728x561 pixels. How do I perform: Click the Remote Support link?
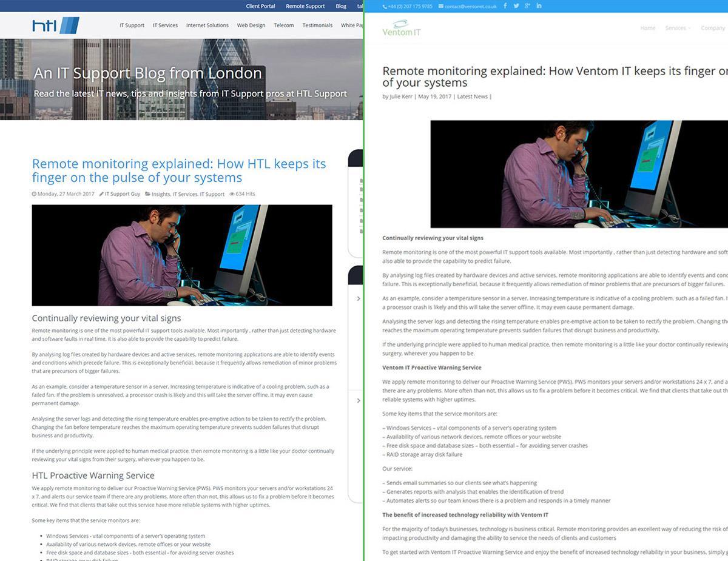(305, 6)
